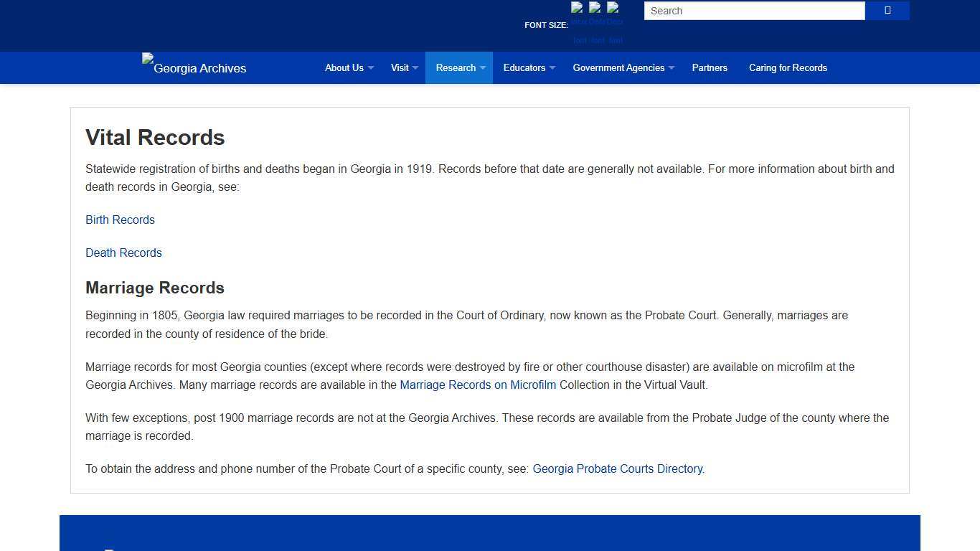Open the Birth Records link
The width and height of the screenshot is (980, 551).
click(x=120, y=220)
